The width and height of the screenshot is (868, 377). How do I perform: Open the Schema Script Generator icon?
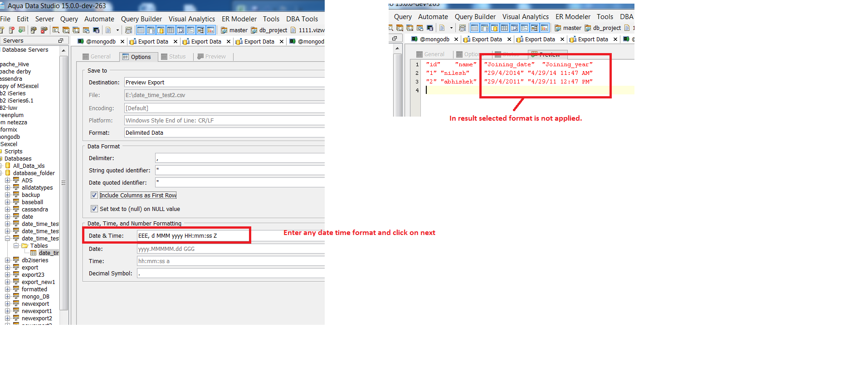76,30
